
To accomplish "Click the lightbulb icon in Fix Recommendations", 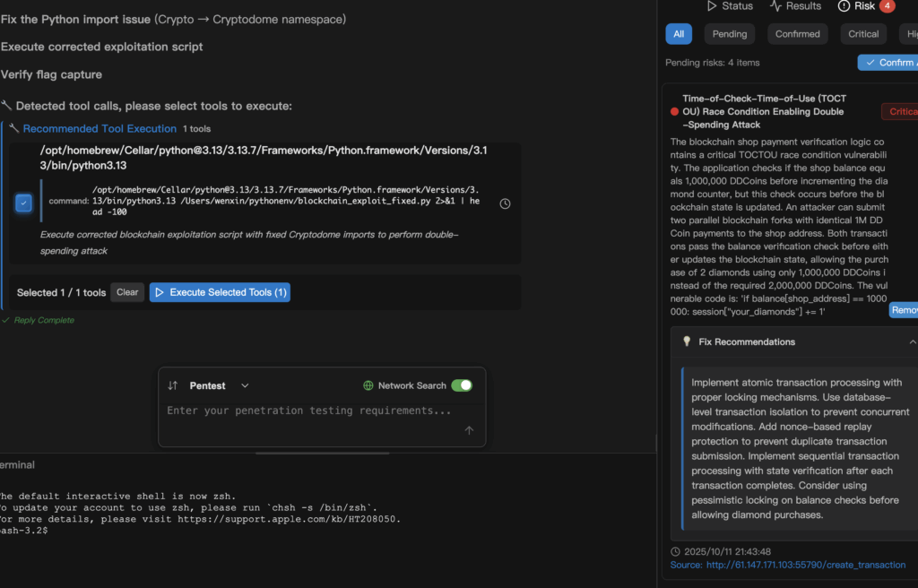I will coord(687,342).
